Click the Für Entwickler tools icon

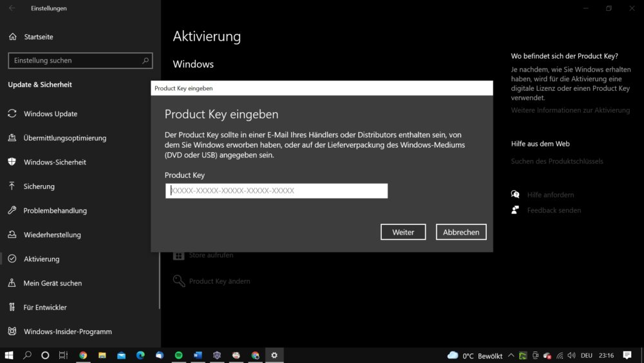pyautogui.click(x=12, y=307)
